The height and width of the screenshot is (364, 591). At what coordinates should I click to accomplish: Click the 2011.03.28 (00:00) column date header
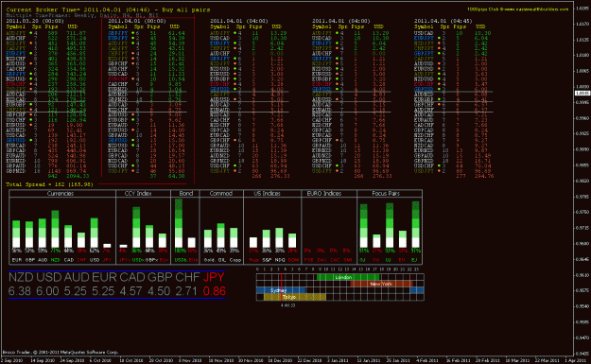point(35,21)
